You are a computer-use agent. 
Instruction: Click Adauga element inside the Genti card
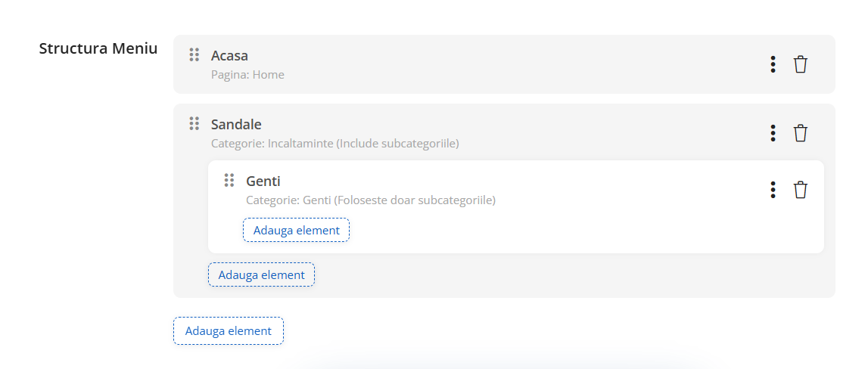point(296,230)
